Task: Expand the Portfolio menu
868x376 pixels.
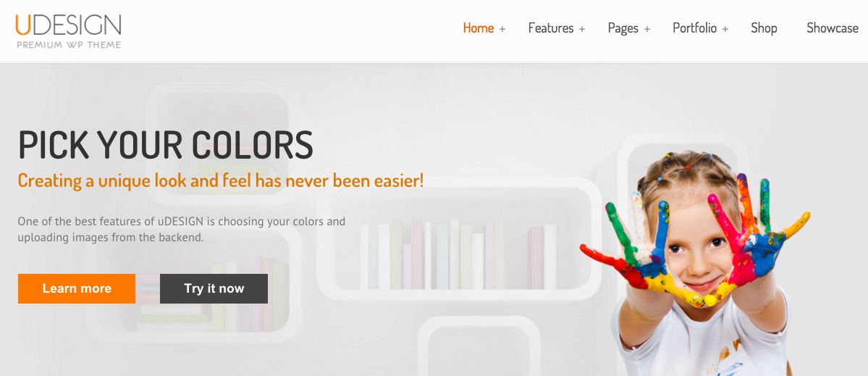Action: point(695,28)
